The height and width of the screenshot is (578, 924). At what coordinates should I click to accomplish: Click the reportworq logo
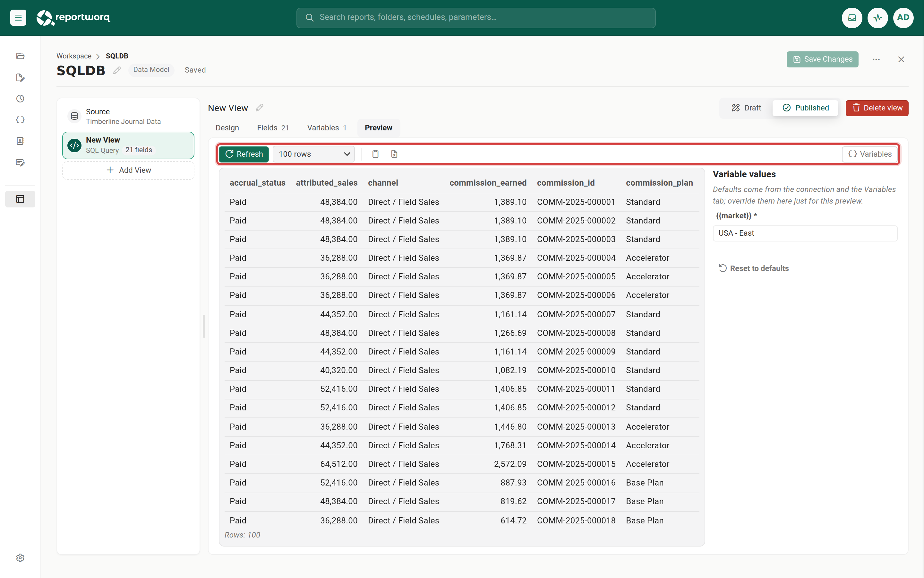pyautogui.click(x=73, y=18)
